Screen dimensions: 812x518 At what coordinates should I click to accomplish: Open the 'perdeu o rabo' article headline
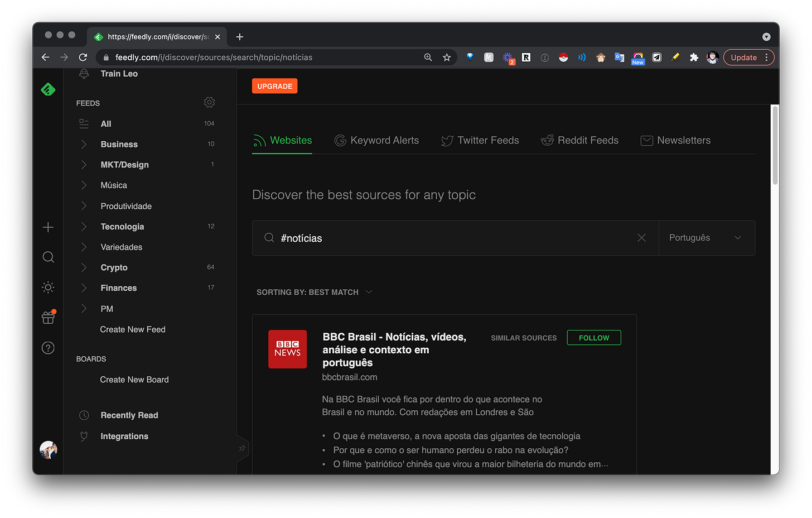(x=451, y=450)
